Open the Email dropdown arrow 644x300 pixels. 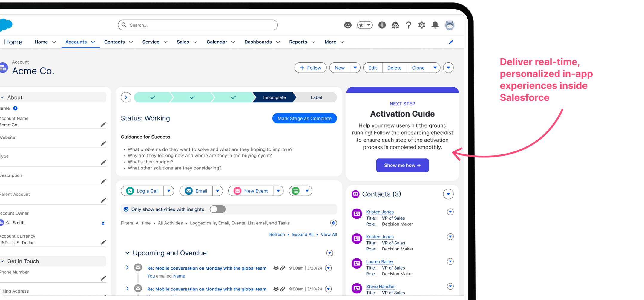[x=218, y=191]
